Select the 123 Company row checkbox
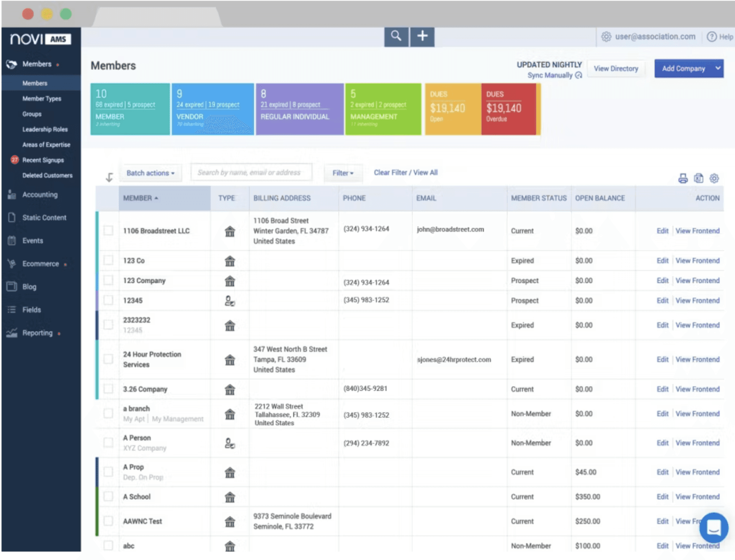Viewport: 735px width, 560px height. pyautogui.click(x=109, y=280)
